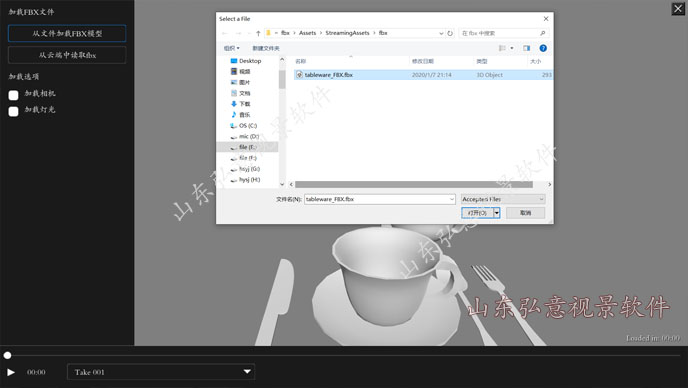Image resolution: width=688 pixels, height=388 pixels.
Task: Click Assets in the address breadcrumb
Action: tap(307, 33)
